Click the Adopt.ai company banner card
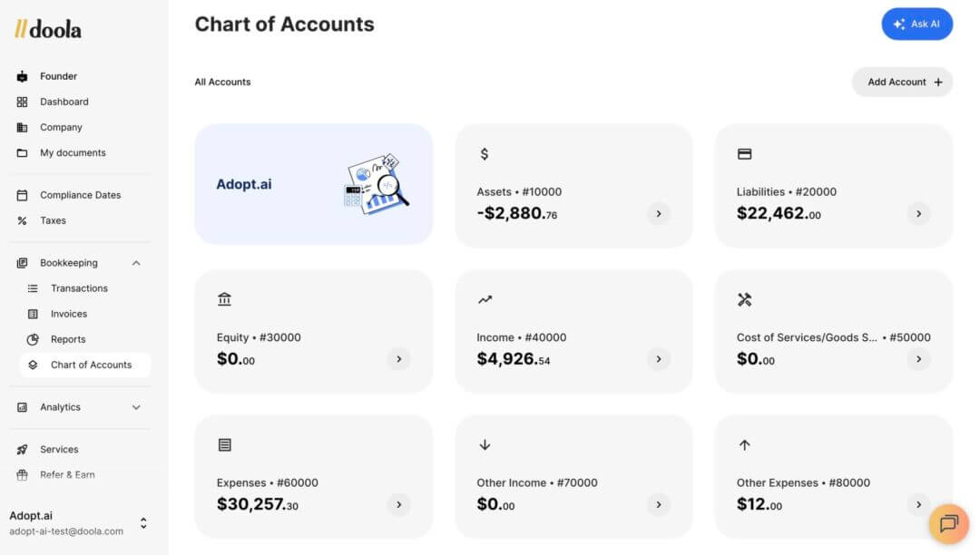Image resolution: width=980 pixels, height=555 pixels. point(313,184)
